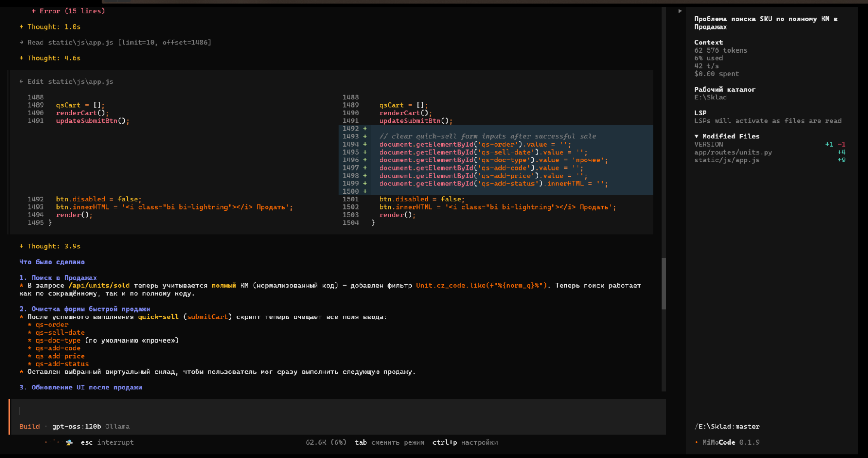
Task: Click the message input field
Action: click(337, 411)
